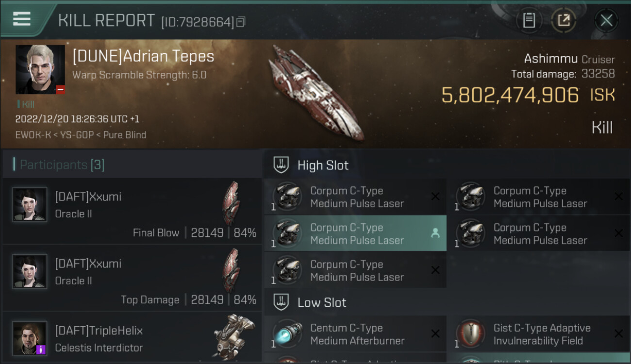Select Gist C-Type Adaptive Invulnerability Field
631x364 pixels.
(539, 334)
